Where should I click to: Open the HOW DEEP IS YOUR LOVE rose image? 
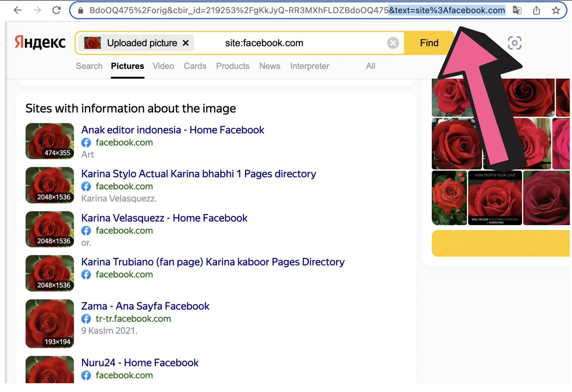pos(495,198)
